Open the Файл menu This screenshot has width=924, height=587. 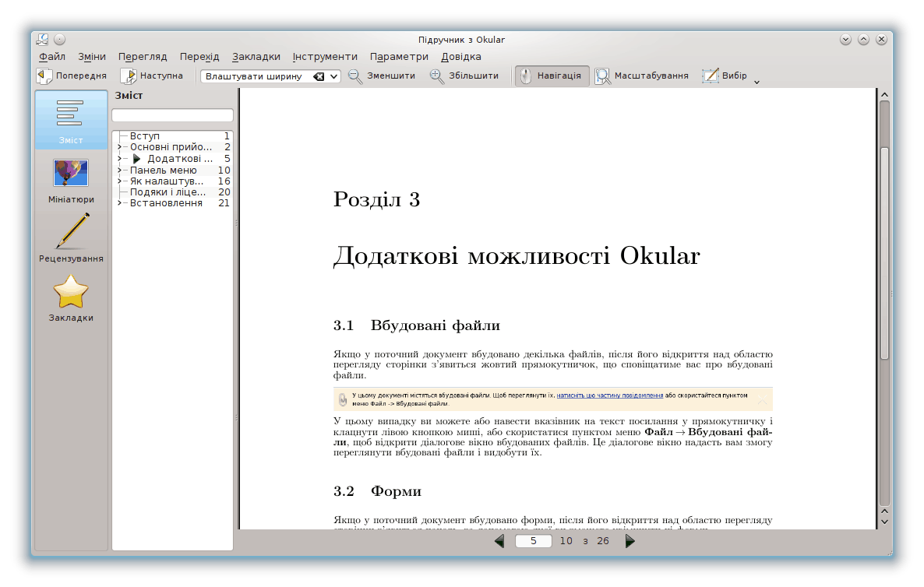(x=52, y=57)
